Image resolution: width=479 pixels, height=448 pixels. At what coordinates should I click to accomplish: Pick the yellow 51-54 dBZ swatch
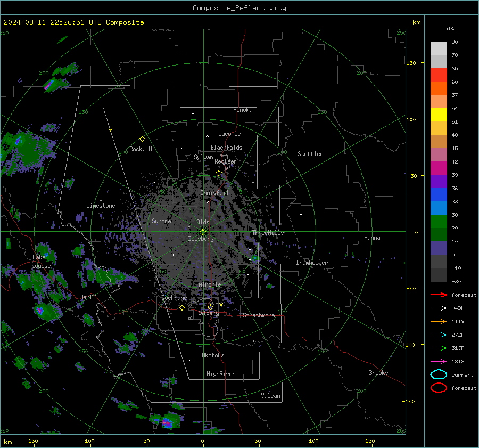[439, 115]
